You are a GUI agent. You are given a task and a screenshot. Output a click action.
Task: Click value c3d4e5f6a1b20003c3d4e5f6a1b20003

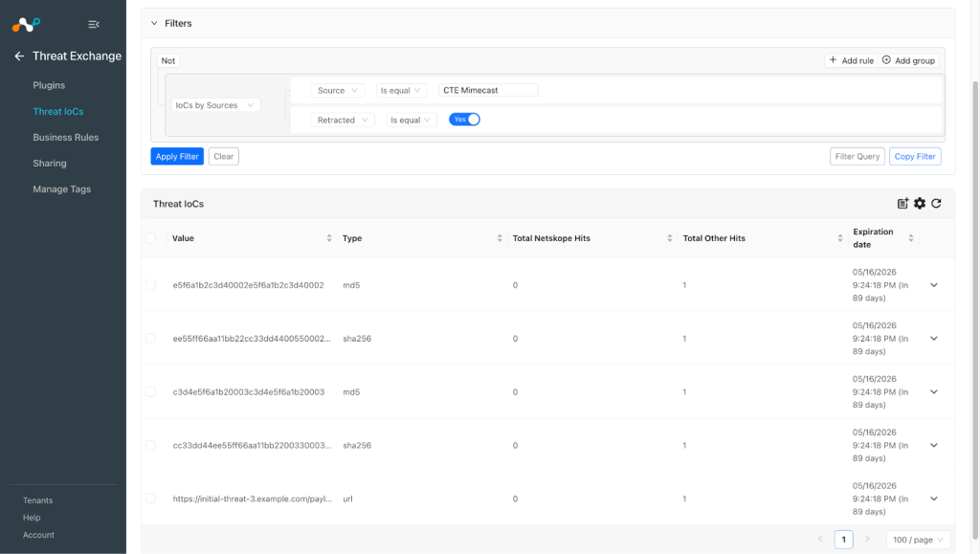click(249, 391)
